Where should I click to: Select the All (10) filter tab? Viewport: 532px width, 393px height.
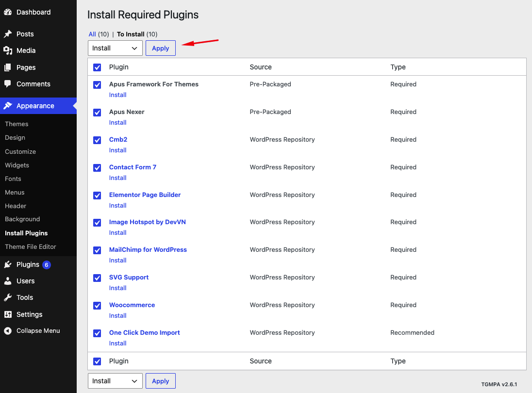pyautogui.click(x=99, y=34)
